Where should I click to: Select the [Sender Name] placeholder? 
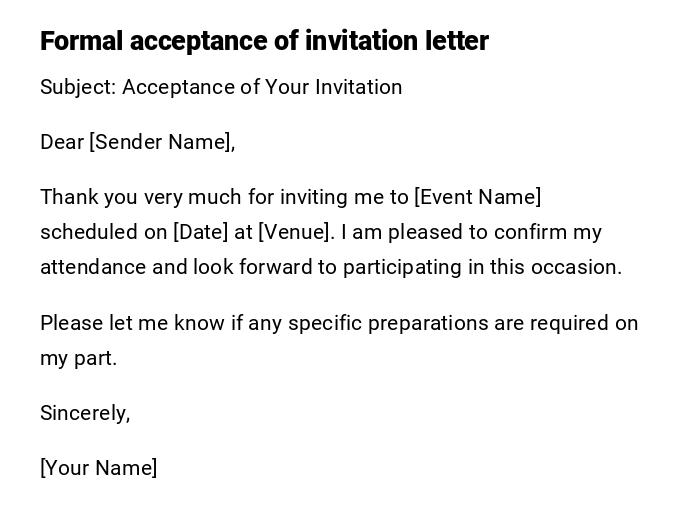(162, 142)
